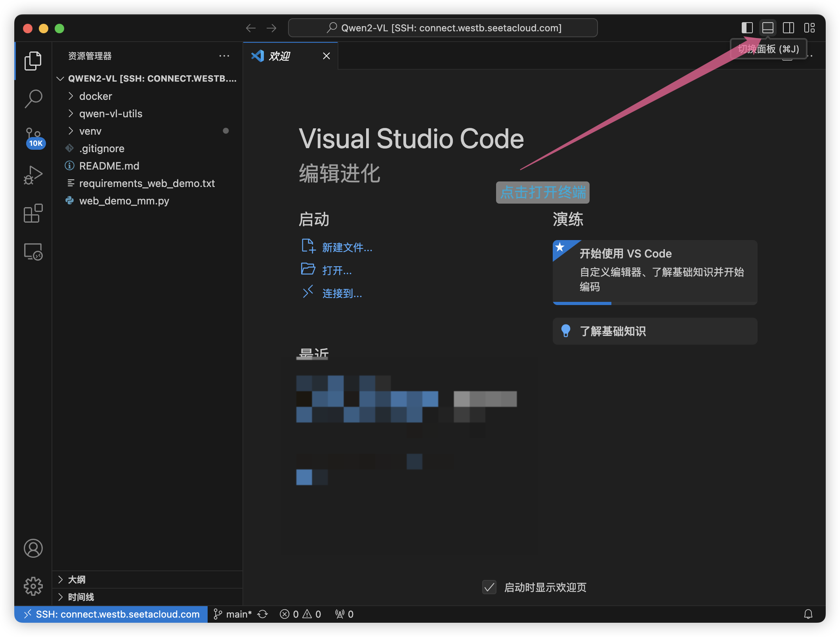This screenshot has height=637, width=840.
Task: Click the 新建文件 new file link
Action: pos(347,248)
